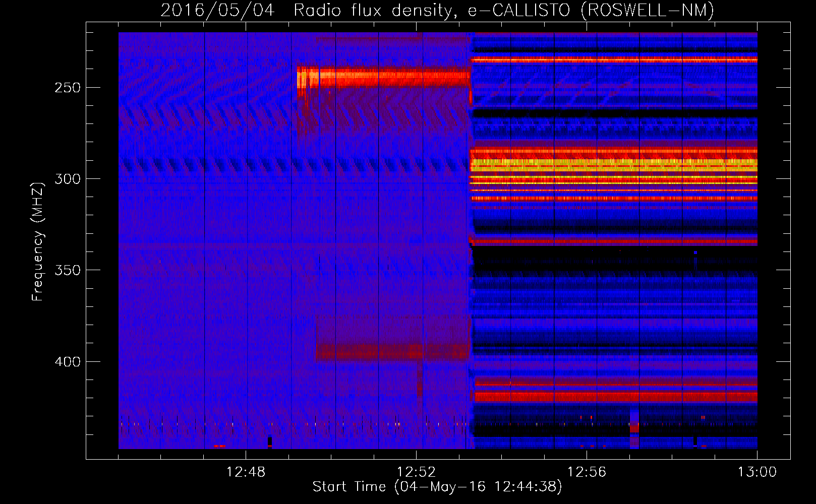Click the 250 frequency tick label

click(x=68, y=88)
